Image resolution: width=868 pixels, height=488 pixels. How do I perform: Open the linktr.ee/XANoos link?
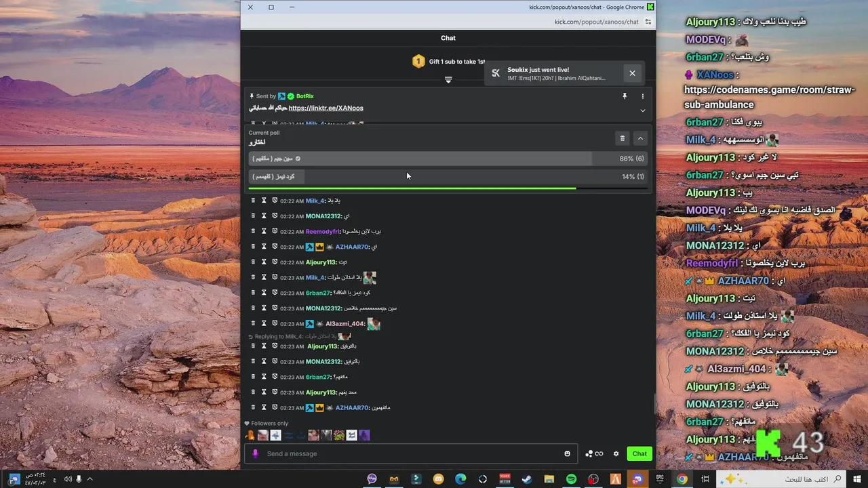pyautogui.click(x=325, y=108)
